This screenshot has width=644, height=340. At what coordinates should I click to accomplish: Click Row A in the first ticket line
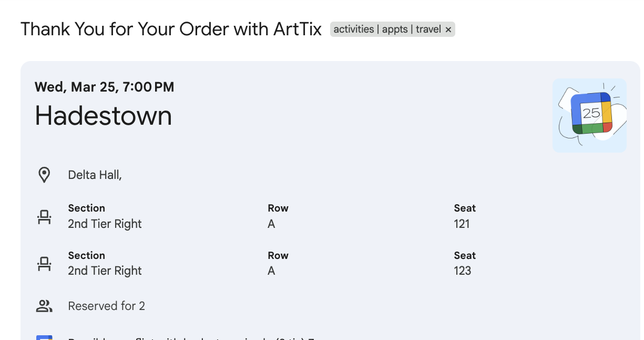coord(271,224)
